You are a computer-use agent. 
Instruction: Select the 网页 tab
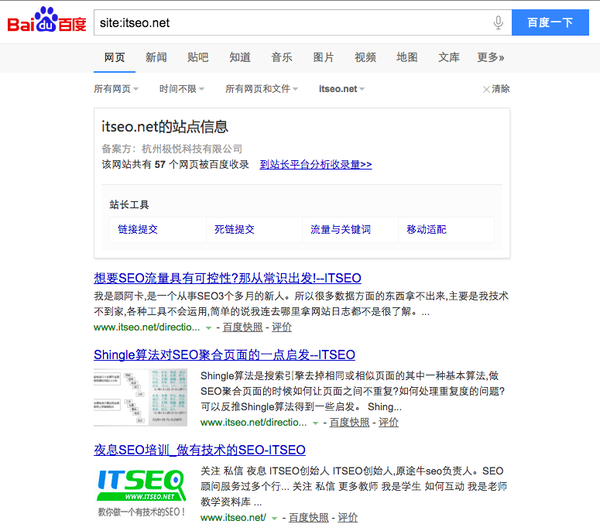114,57
